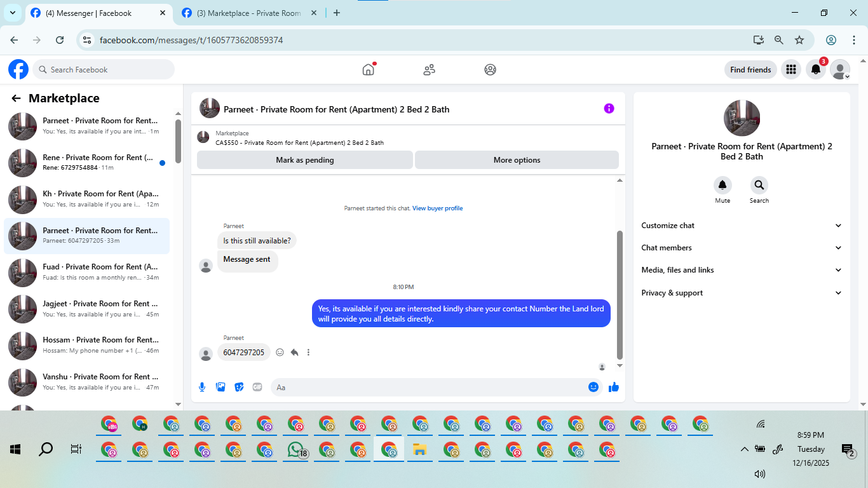This screenshot has height=488, width=868.
Task: Open the volume speaker tray icon
Action: [x=759, y=473]
